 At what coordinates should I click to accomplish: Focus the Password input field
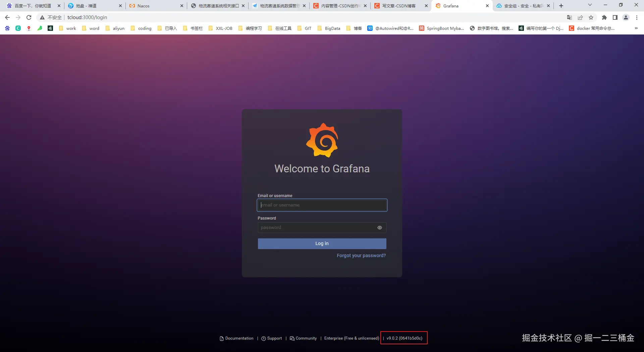point(322,228)
